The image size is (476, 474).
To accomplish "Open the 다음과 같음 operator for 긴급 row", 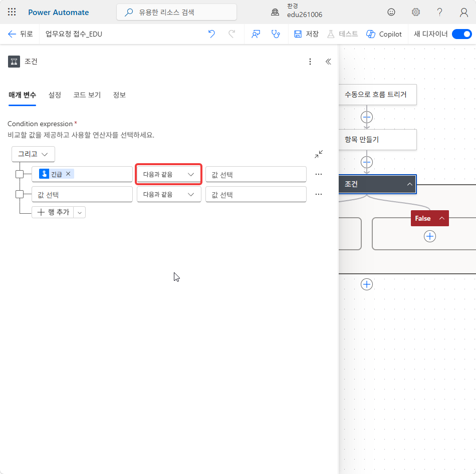I will pos(169,174).
